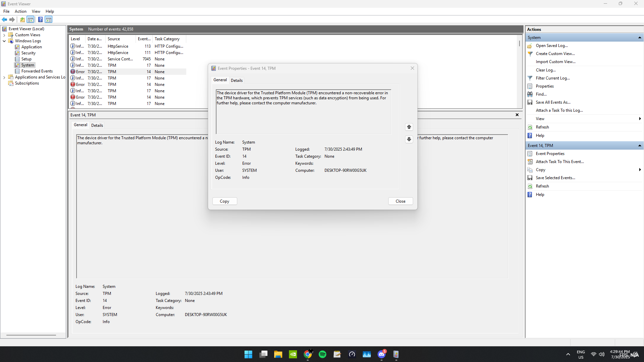Click the Copy button in the dialog
This screenshot has height=362, width=644.
point(225,201)
